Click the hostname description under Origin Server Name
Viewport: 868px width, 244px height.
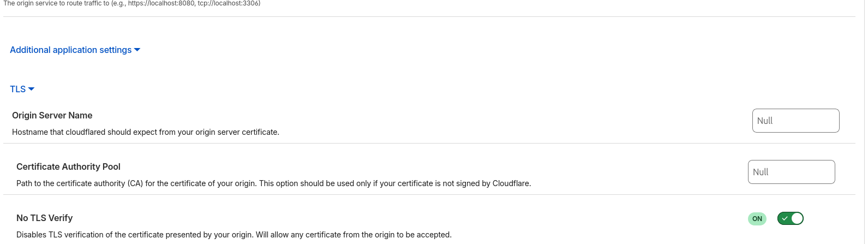[x=145, y=132]
